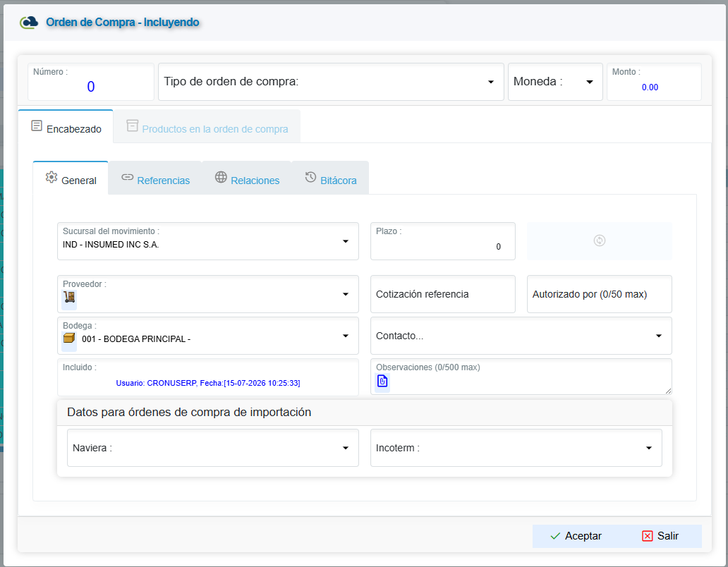This screenshot has width=728, height=567.
Task: Click the Aceptar button
Action: pos(576,536)
